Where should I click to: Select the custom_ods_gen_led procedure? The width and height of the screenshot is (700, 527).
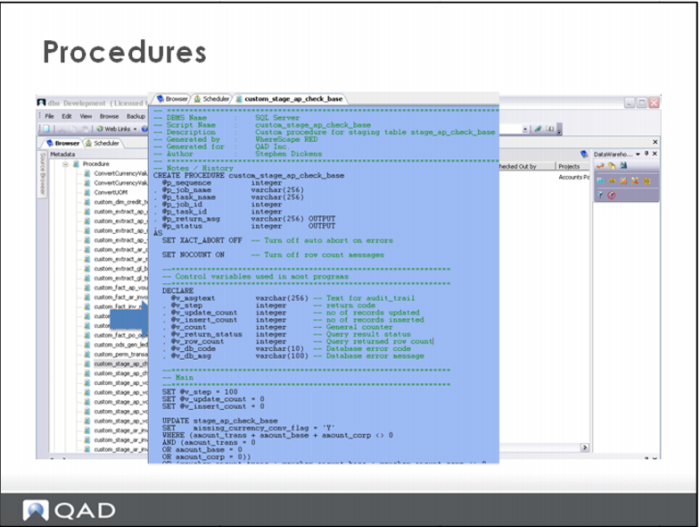coord(121,345)
